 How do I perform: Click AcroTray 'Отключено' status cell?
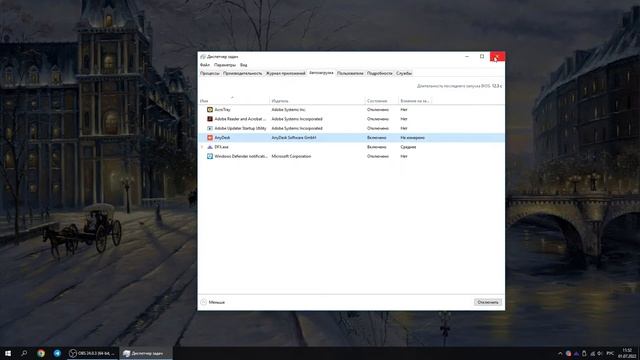[378, 110]
